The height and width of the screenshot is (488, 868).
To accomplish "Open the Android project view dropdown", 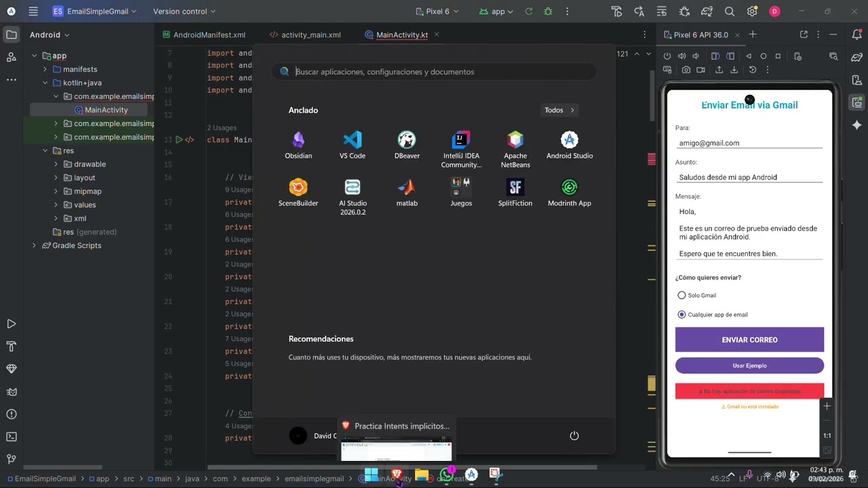I will tap(50, 35).
